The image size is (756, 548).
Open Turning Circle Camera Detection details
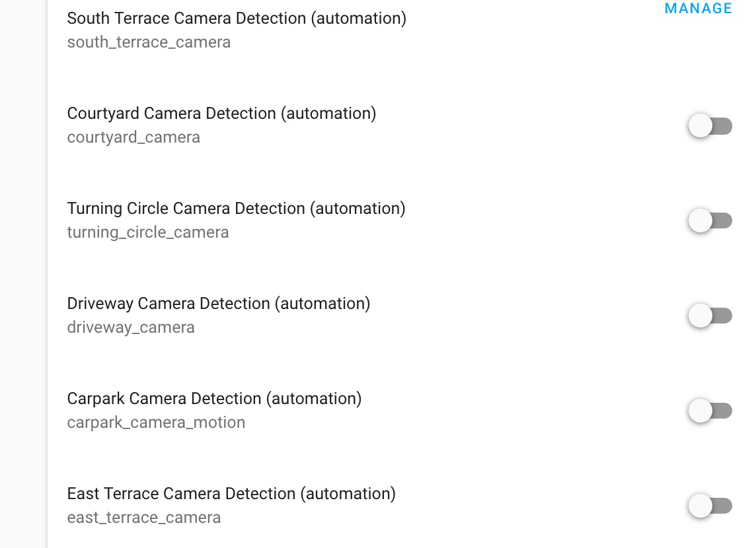coord(236,209)
